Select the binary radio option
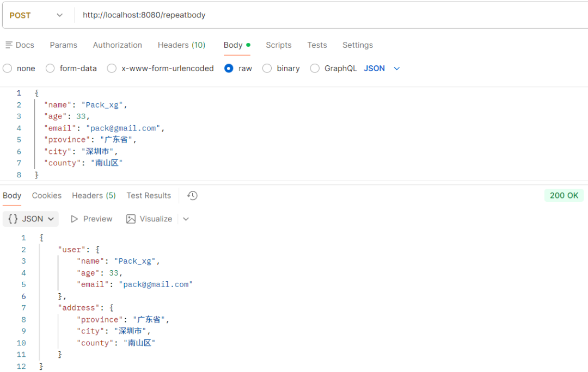This screenshot has width=588, height=372. tap(267, 69)
